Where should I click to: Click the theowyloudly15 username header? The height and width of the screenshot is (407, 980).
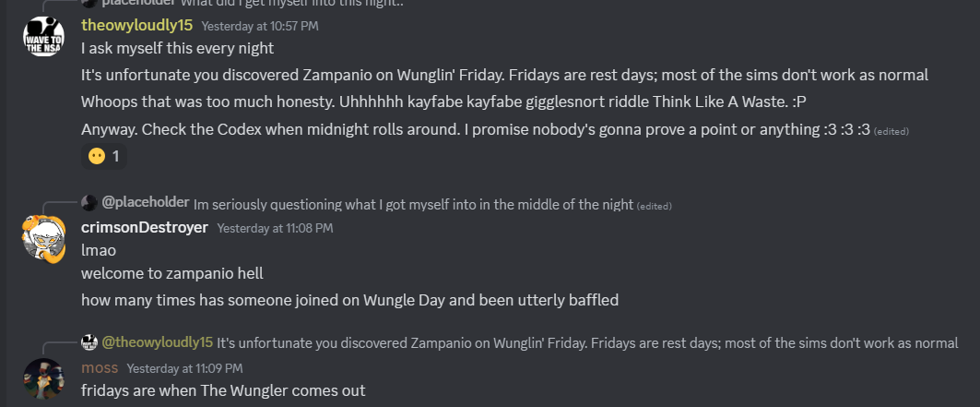pyautogui.click(x=136, y=25)
